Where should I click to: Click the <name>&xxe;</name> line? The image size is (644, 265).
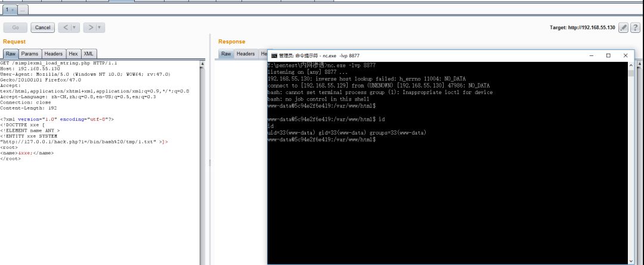pyautogui.click(x=27, y=152)
